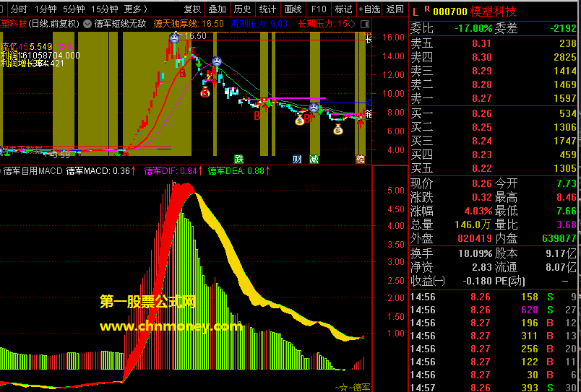The height and width of the screenshot is (392, 581).
Task: Click 16.00 price axis label
Action: pos(394,37)
